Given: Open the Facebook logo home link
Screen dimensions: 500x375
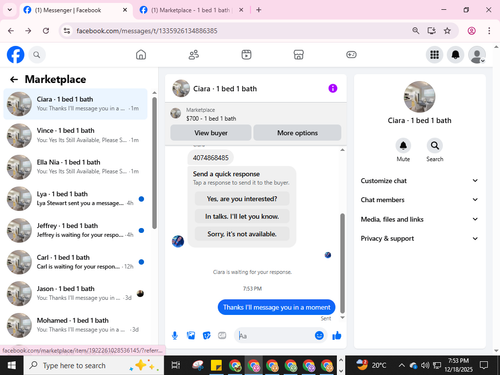Looking at the screenshot, I should click(15, 55).
